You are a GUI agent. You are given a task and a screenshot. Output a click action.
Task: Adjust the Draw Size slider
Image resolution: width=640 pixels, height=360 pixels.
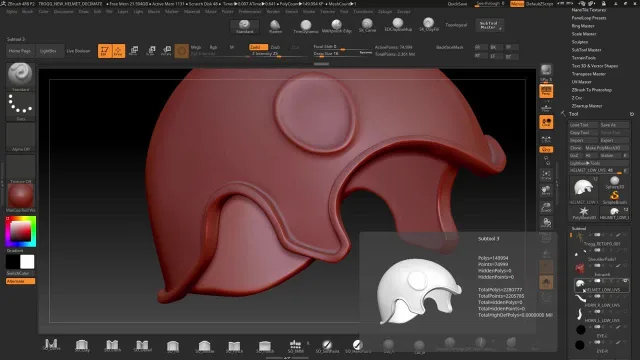(x=343, y=53)
